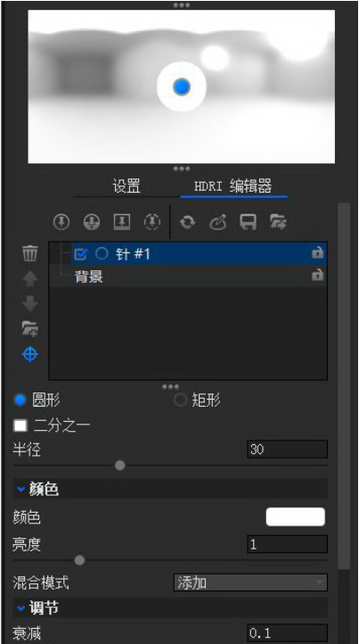Select the 矩形 radio button
This screenshot has height=644, width=359.
pyautogui.click(x=180, y=400)
